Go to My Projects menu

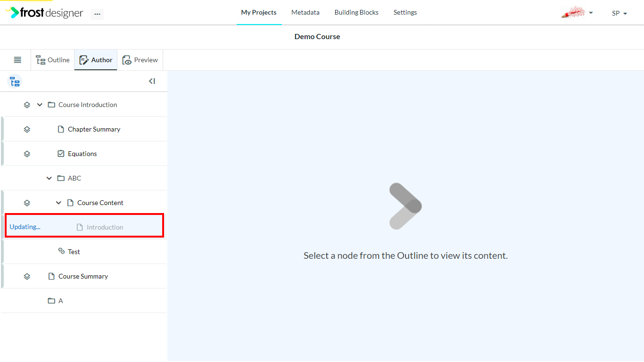pyautogui.click(x=259, y=12)
